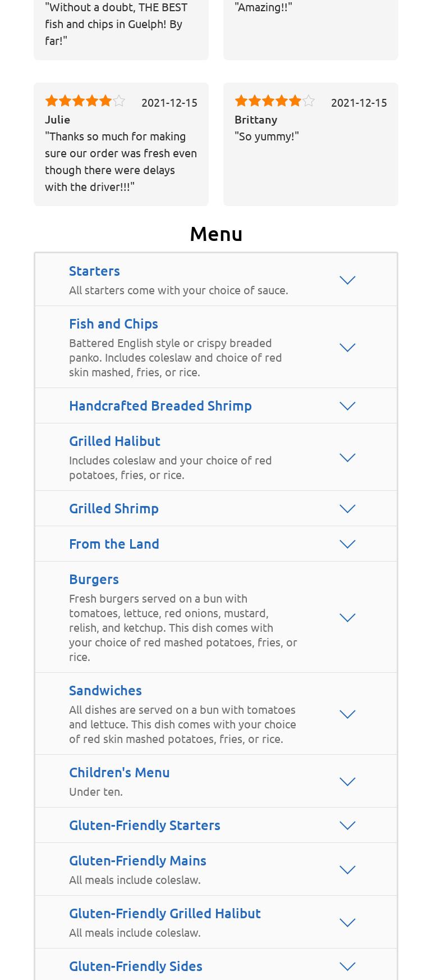
Task: Click Julie's star rating
Action: tap(85, 101)
